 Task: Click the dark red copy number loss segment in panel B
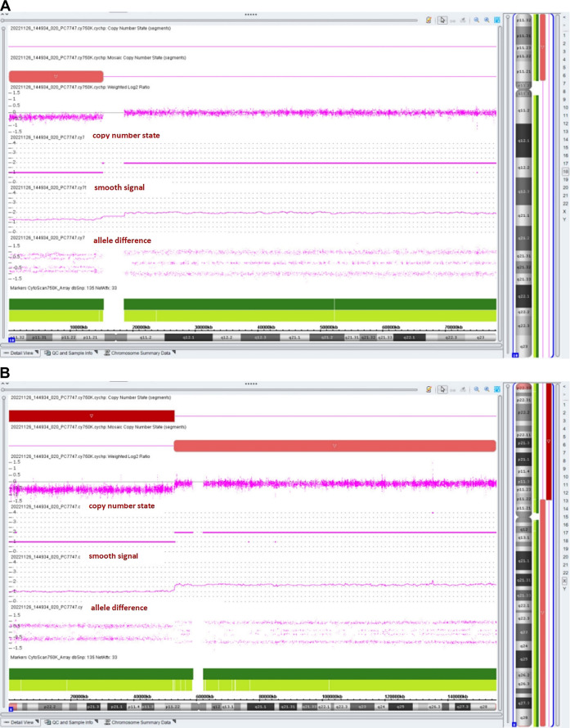click(92, 416)
